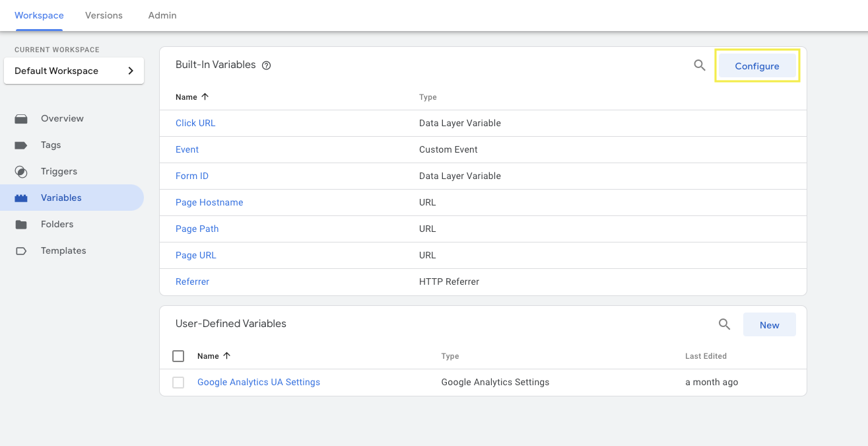This screenshot has height=446, width=868.
Task: Click the Variables sidebar icon
Action: (20, 198)
